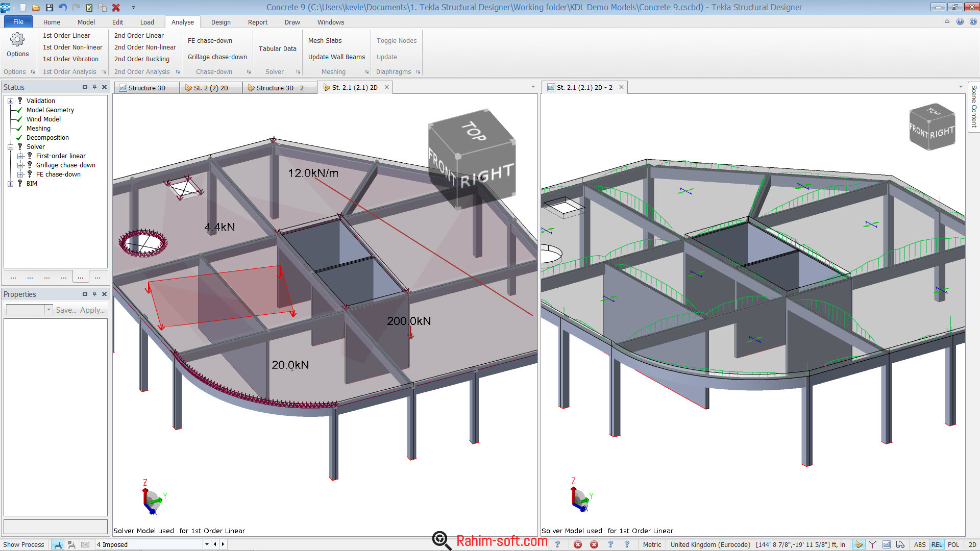Toggle POL coordinate mode
Viewport: 980px width, 551px height.
tap(953, 544)
